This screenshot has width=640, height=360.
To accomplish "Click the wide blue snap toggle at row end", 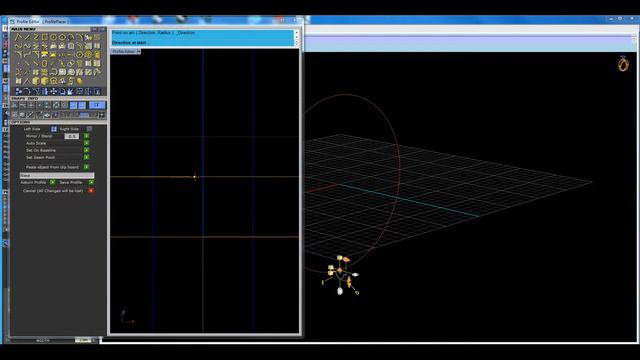I will [98, 105].
